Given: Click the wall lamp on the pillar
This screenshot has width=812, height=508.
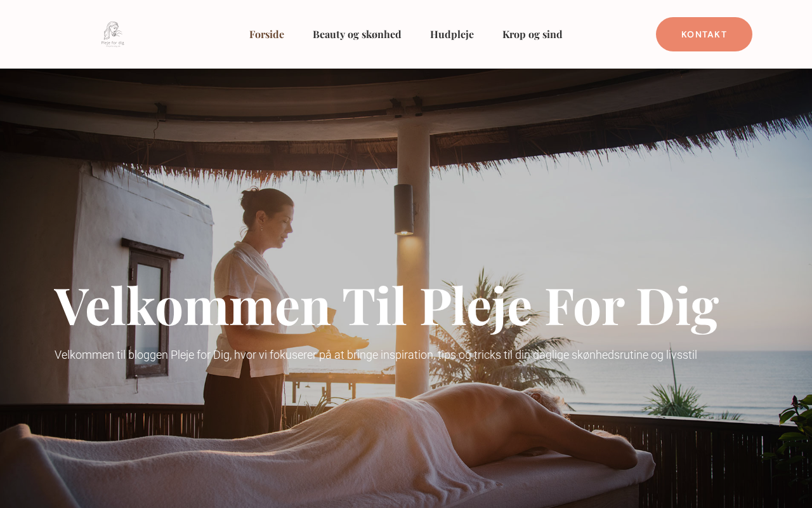Looking at the screenshot, I should pos(404,210).
